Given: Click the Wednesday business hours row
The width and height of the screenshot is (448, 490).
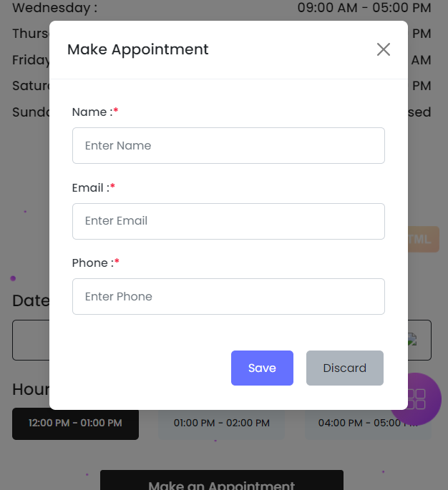Looking at the screenshot, I should pos(221,9).
